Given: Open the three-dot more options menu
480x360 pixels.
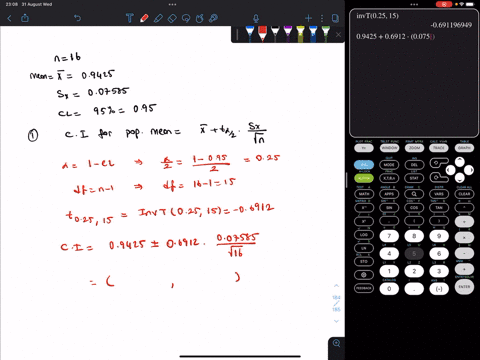Looking at the screenshot, I should [x=322, y=18].
